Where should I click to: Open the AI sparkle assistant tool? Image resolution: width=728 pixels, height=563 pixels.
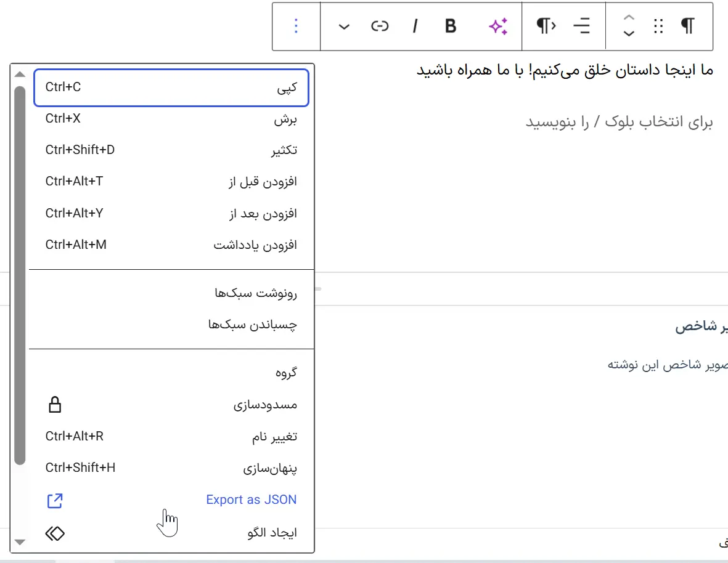click(x=498, y=26)
